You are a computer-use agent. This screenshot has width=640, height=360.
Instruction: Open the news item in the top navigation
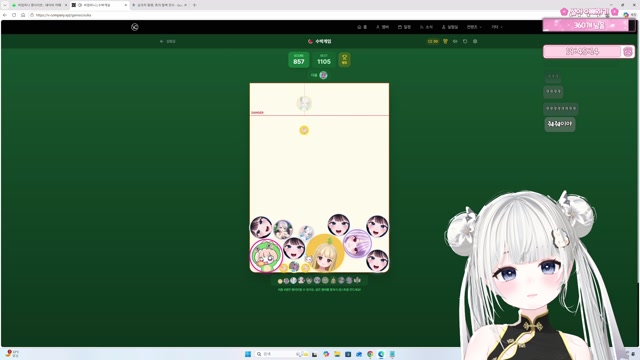(426, 27)
